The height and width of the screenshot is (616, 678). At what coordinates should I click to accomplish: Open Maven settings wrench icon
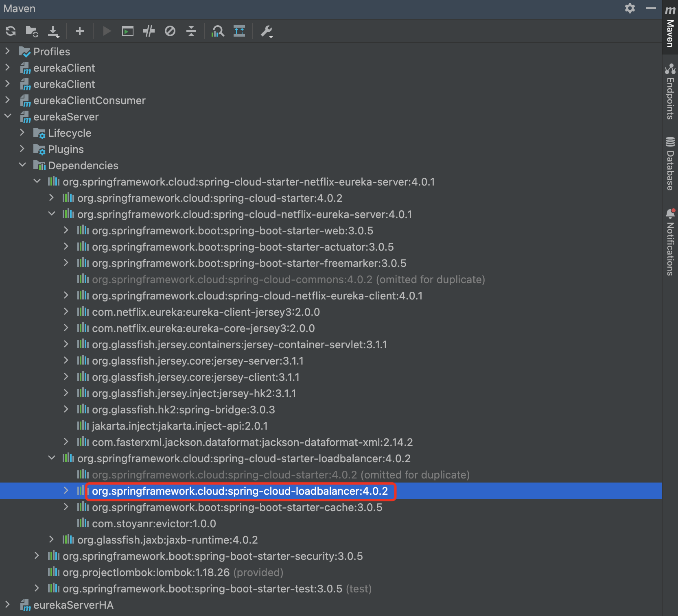tap(267, 31)
